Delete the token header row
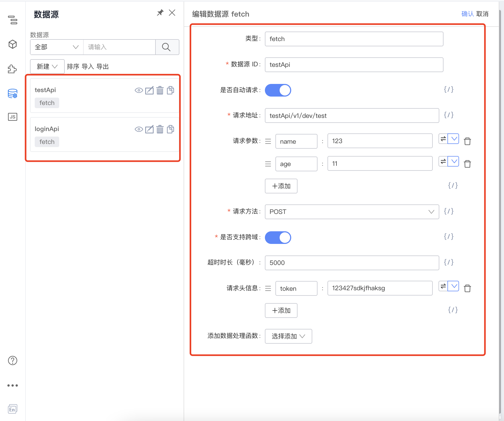Image resolution: width=504 pixels, height=421 pixels. [467, 288]
